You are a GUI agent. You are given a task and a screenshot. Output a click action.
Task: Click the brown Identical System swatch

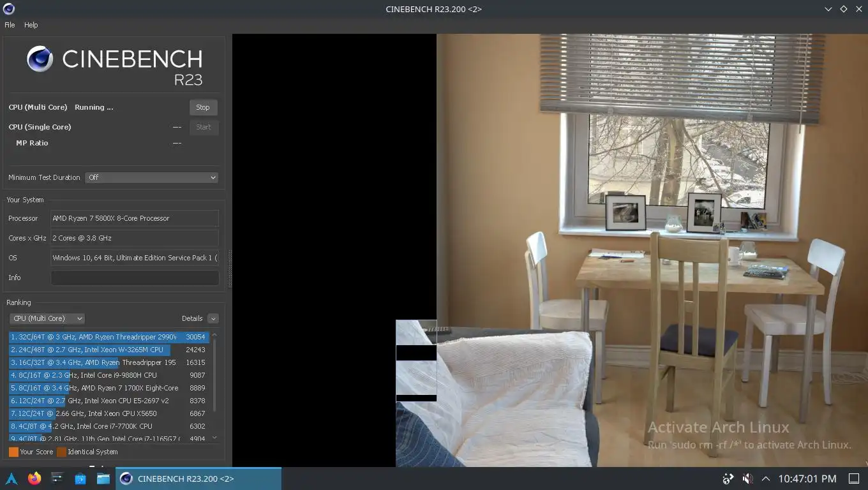[61, 452]
